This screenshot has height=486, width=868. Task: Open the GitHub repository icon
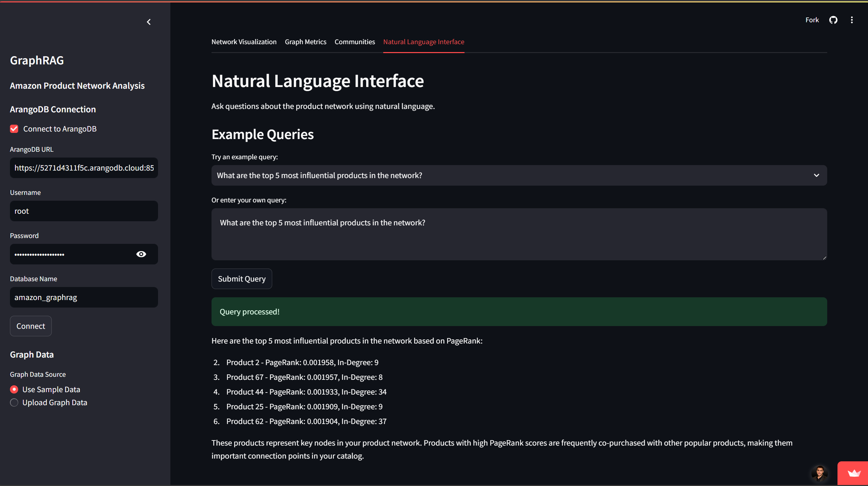pyautogui.click(x=833, y=20)
